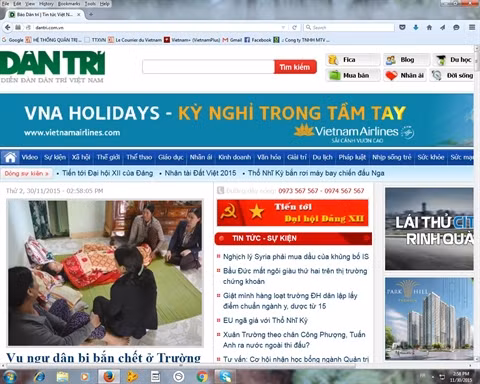The image size is (480, 384).
Task: Click the taskbar clock showing 2:58 PM
Action: tap(461, 377)
